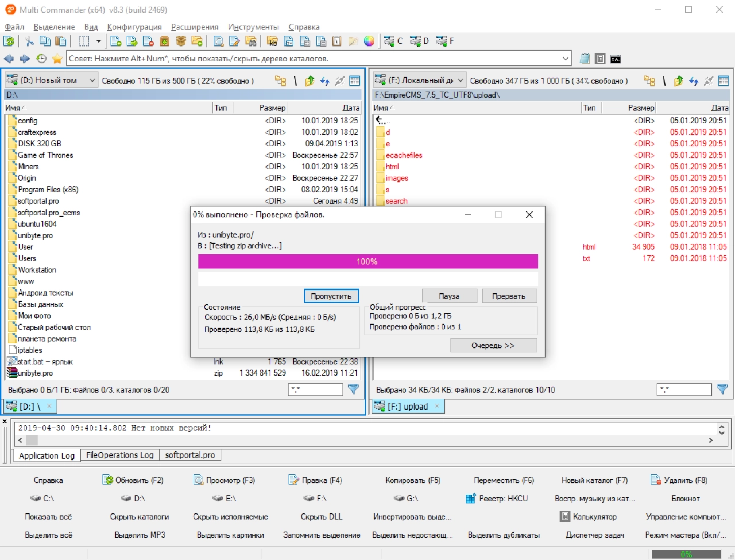Click the magenta 100% progress bar
Screen dimensions: 735x560
click(368, 261)
